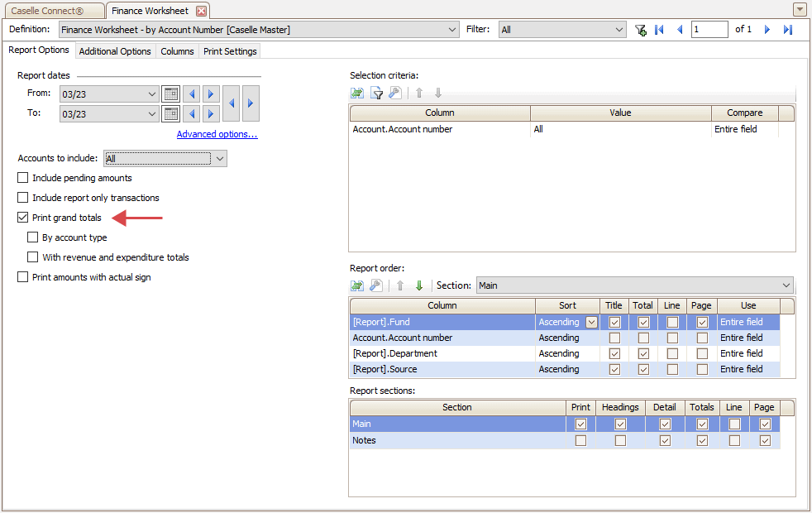The height and width of the screenshot is (513, 812).
Task: Open the To date calendar picker
Action: tap(170, 113)
